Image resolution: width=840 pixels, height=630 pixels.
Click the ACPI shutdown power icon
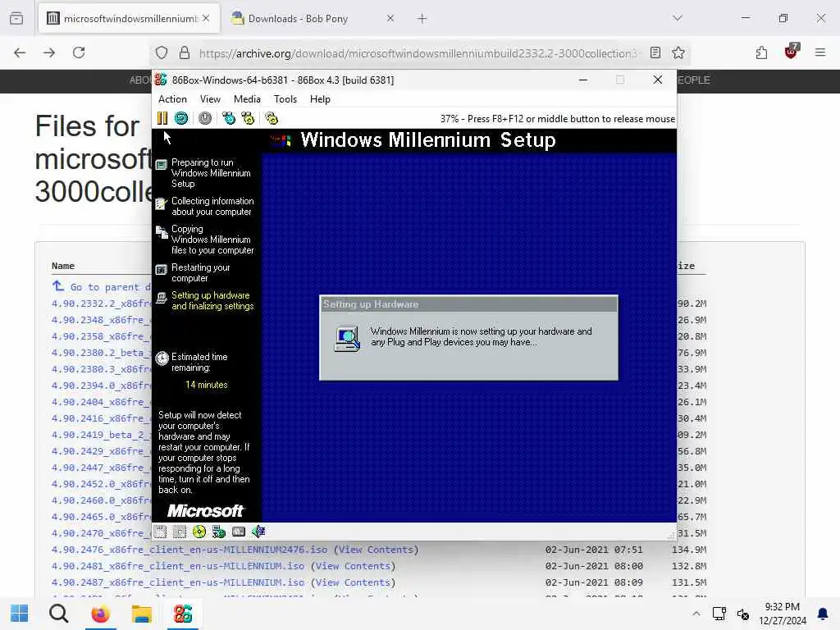coord(204,118)
